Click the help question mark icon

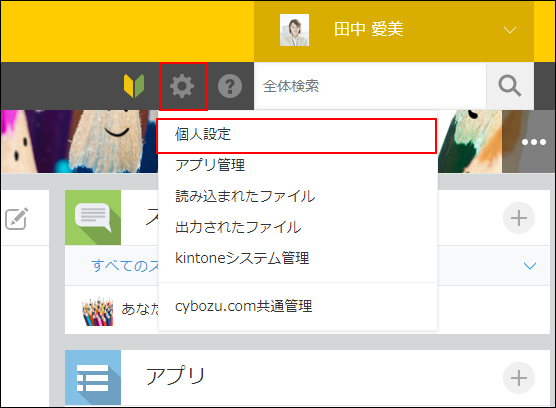pyautogui.click(x=230, y=86)
